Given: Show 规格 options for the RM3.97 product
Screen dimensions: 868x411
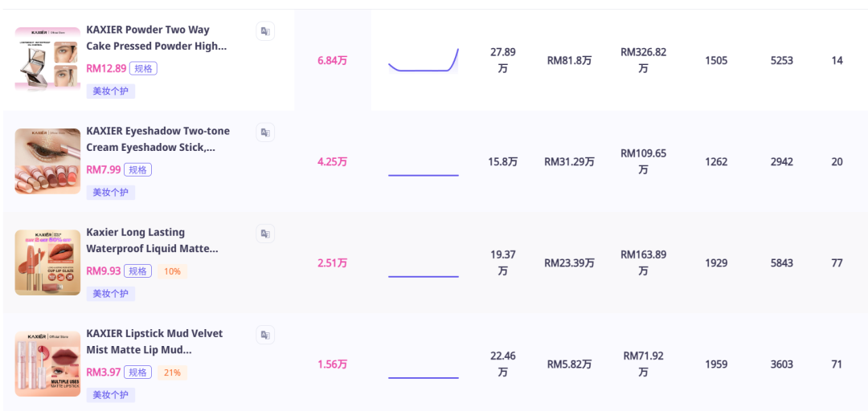Looking at the screenshot, I should [137, 372].
